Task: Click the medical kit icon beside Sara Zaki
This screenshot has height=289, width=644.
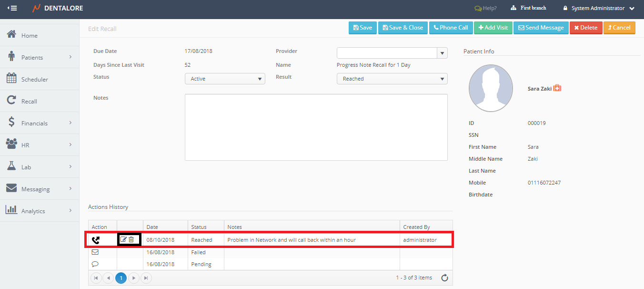Action: point(557,88)
